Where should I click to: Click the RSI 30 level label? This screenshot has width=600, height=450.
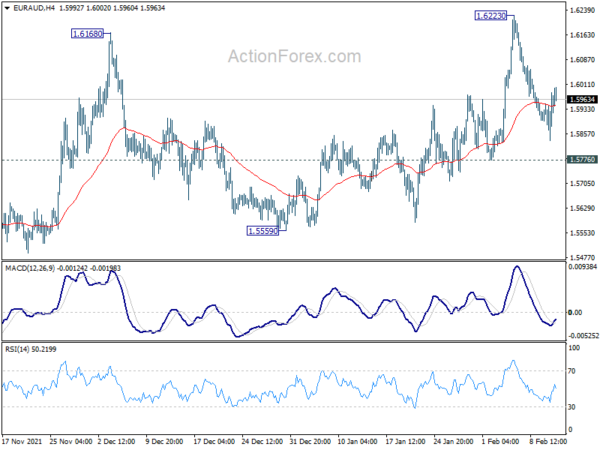[572, 407]
